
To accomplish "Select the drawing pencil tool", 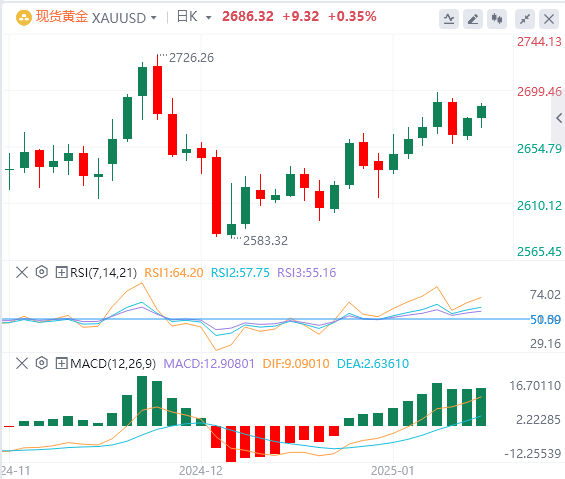I will click(473, 19).
